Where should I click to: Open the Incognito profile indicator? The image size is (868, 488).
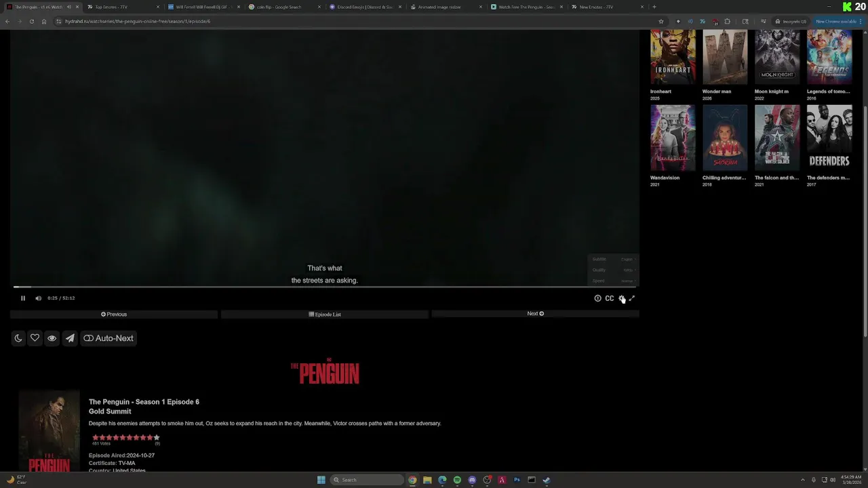coord(791,22)
